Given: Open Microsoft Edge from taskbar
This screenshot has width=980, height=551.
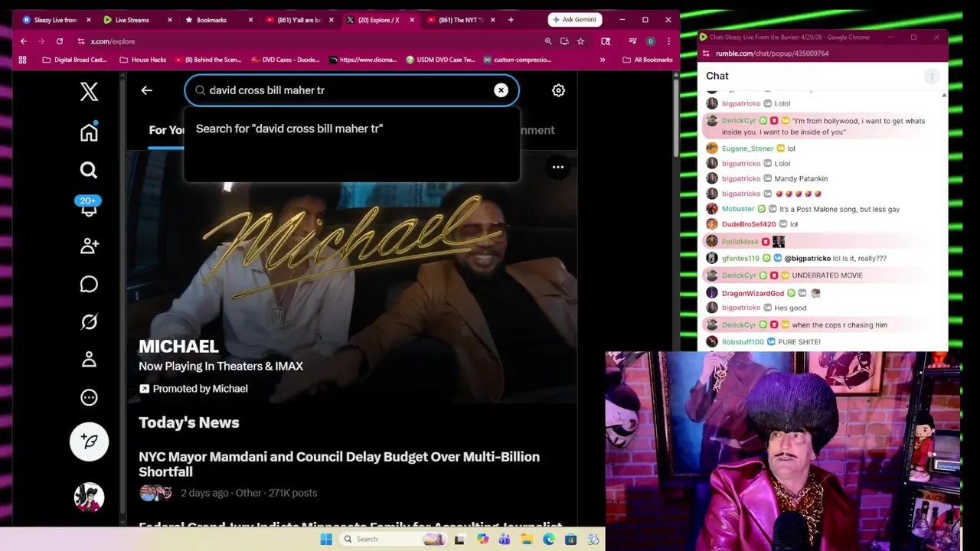Looking at the screenshot, I should (549, 540).
